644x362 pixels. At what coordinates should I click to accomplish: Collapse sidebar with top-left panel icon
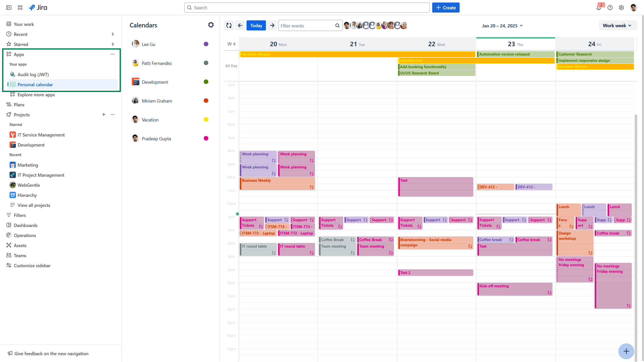click(9, 8)
